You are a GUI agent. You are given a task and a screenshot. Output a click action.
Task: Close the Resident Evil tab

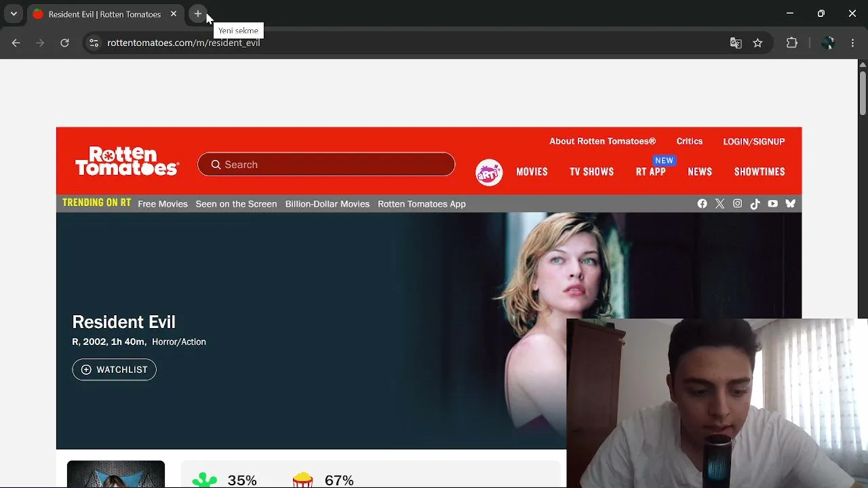(x=174, y=14)
